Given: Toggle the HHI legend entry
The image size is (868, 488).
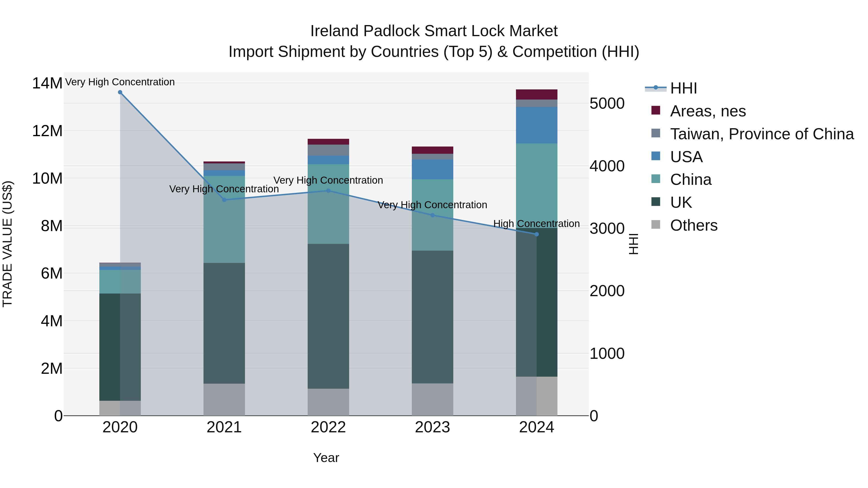Looking at the screenshot, I should tap(671, 88).
